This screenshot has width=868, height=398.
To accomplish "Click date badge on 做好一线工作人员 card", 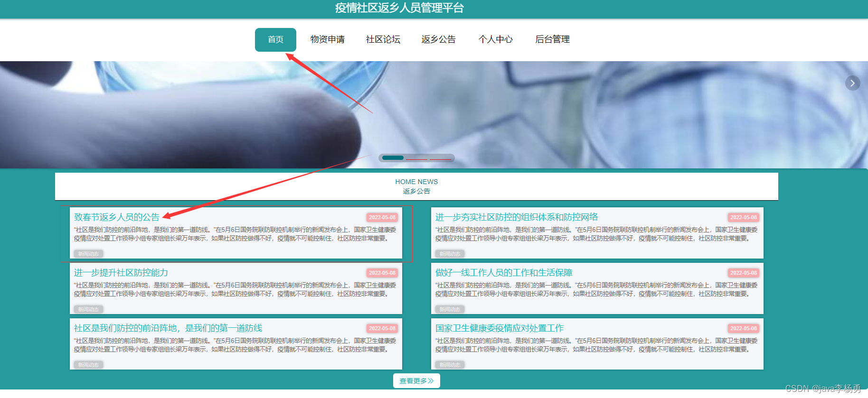I will click(744, 273).
